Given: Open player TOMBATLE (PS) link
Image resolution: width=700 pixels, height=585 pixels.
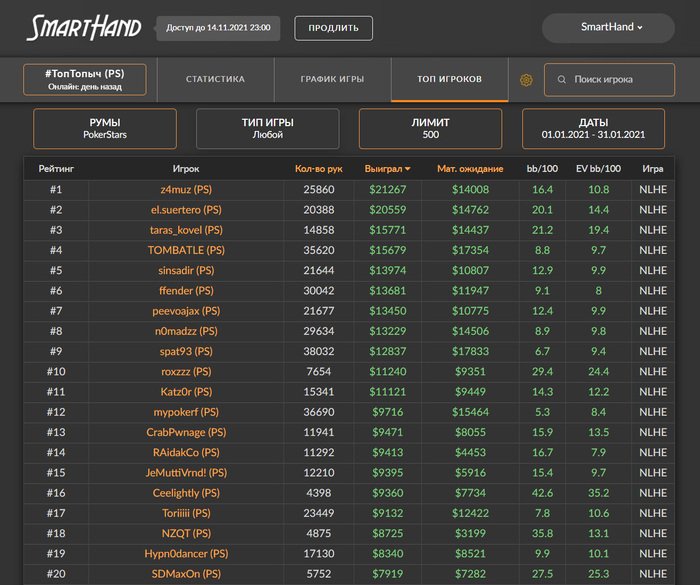Looking at the screenshot, I should 185,250.
